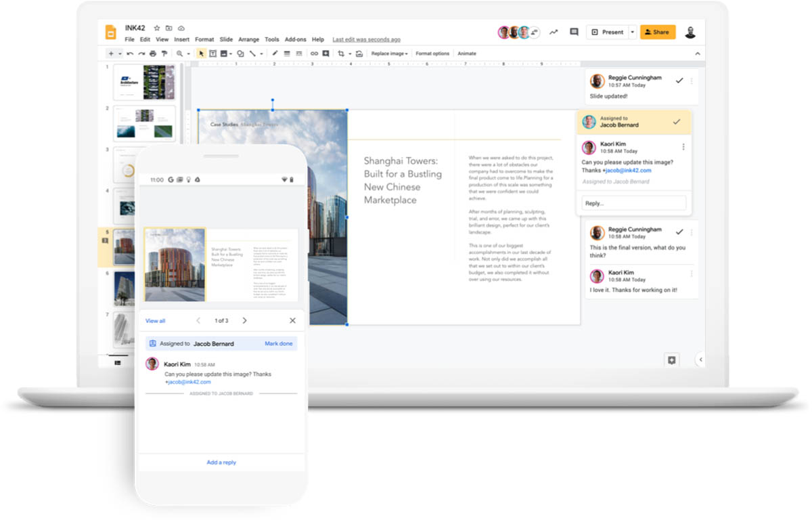This screenshot has height=520, width=812.
Task: Select the Text box tool
Action: (x=214, y=53)
